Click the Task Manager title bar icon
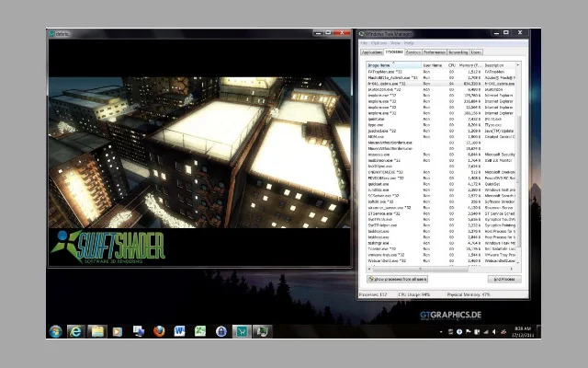Screen dimensions: 588x368 click(361, 34)
